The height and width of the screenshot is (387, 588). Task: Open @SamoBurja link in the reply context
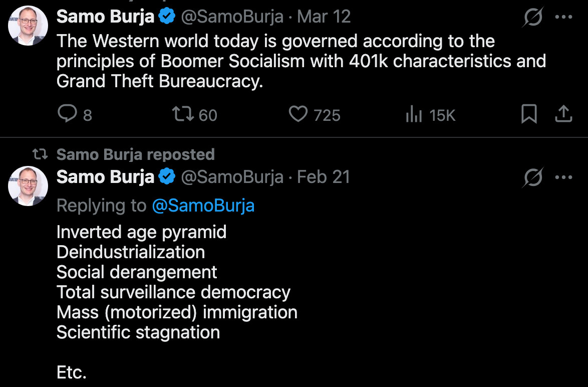pos(203,206)
